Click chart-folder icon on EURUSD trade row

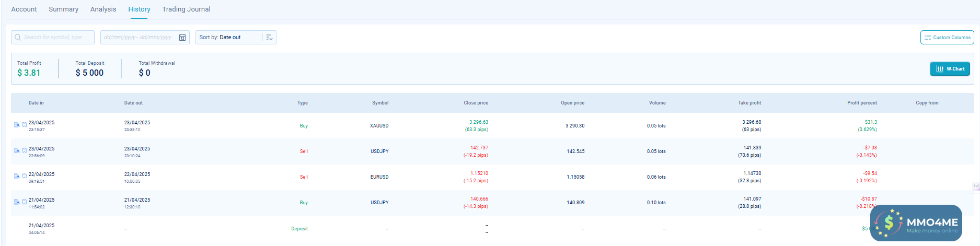(17, 177)
